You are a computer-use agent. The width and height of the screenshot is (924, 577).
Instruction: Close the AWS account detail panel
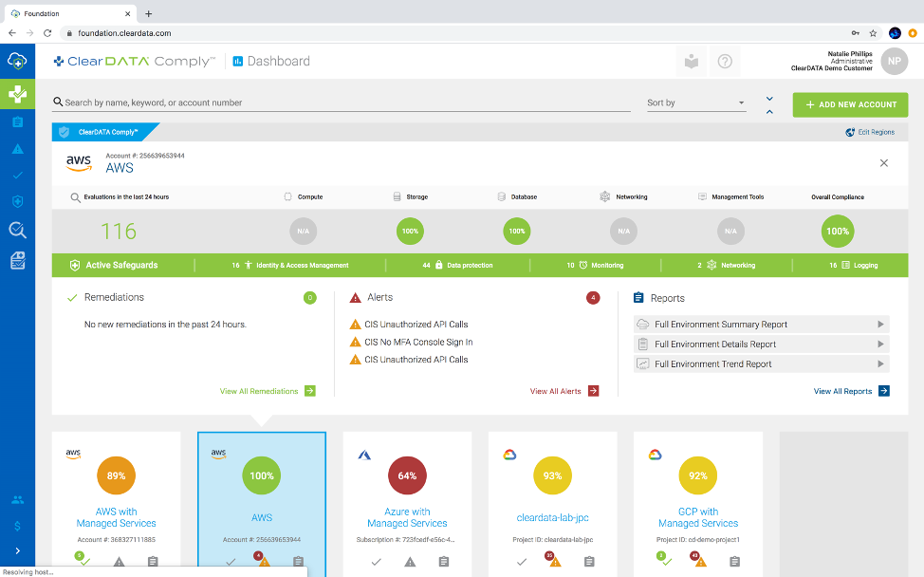point(884,162)
